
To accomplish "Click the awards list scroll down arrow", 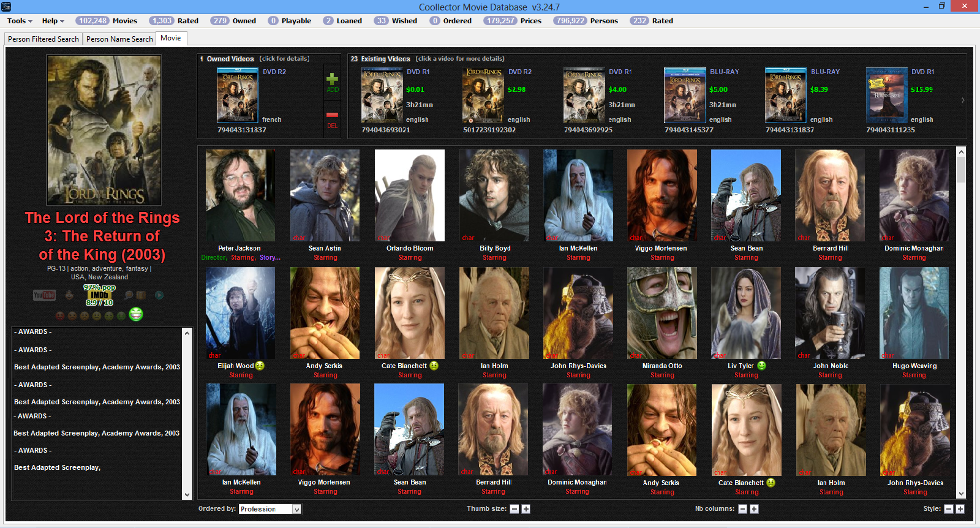I will coord(187,495).
